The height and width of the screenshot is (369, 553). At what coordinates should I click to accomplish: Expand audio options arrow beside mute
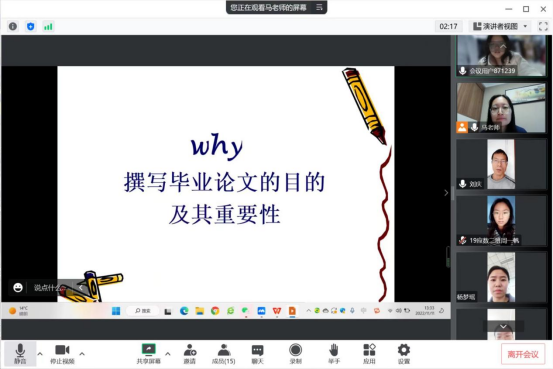[40, 353]
